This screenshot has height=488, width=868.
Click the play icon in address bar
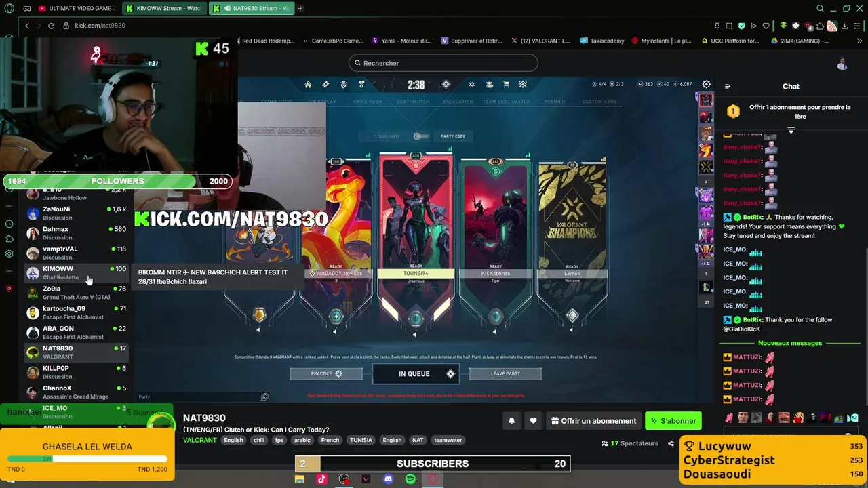coord(753,26)
